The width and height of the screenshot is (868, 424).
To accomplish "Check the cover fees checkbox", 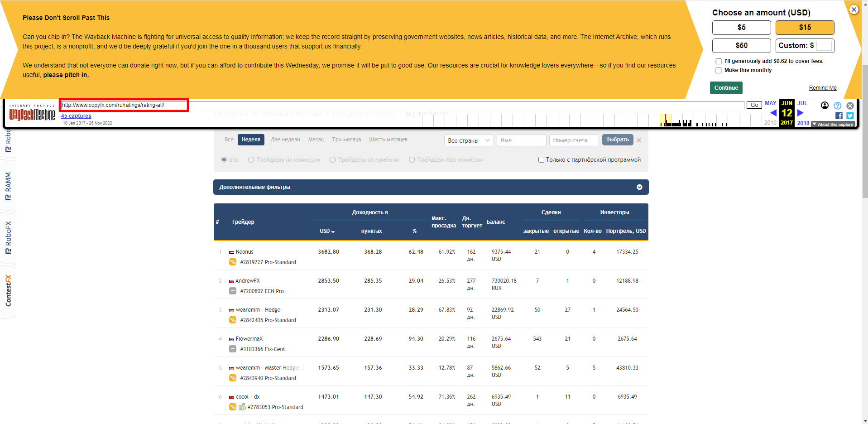I will point(719,61).
